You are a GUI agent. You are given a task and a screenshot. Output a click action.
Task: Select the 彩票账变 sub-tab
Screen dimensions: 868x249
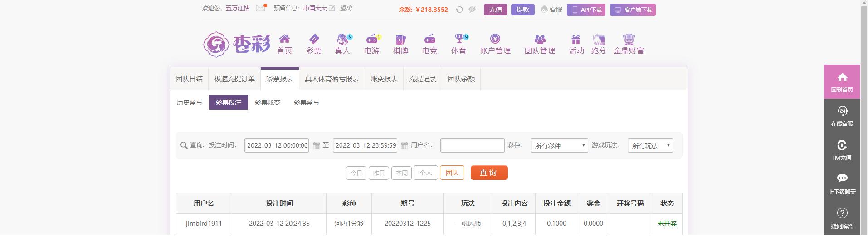(268, 102)
